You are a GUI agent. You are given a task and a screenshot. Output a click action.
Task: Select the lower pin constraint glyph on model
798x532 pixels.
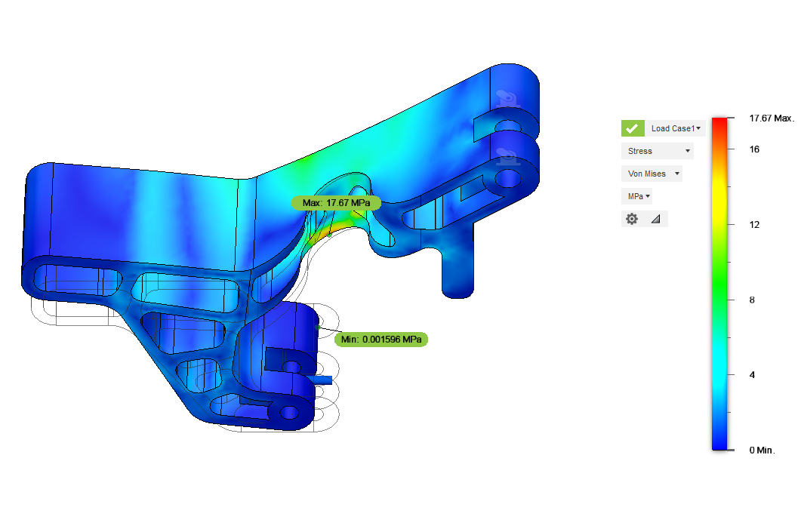507,156
